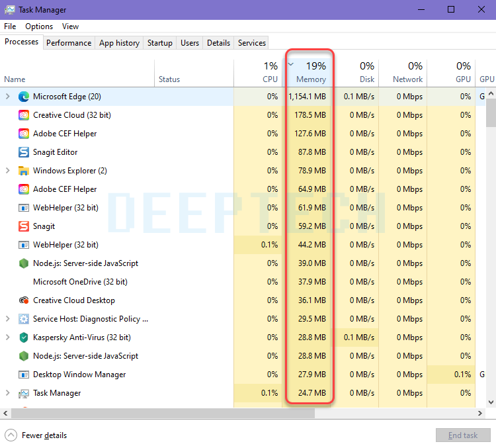Sort by the CPU column header
The height and width of the screenshot is (448, 496).
point(258,73)
